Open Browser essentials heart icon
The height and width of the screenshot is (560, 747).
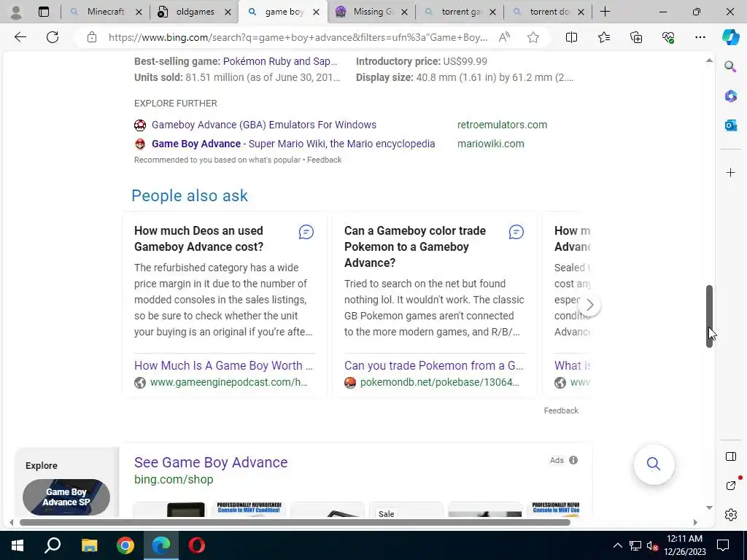[668, 37]
